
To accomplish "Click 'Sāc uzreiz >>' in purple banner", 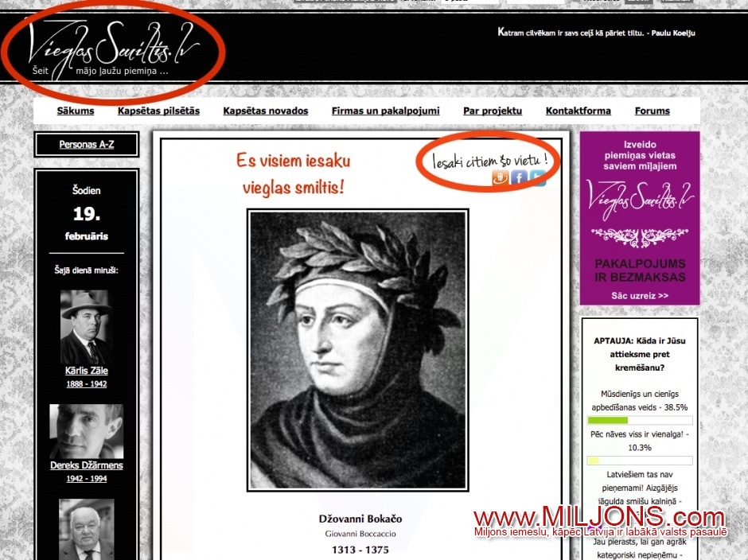I will tap(640, 296).
